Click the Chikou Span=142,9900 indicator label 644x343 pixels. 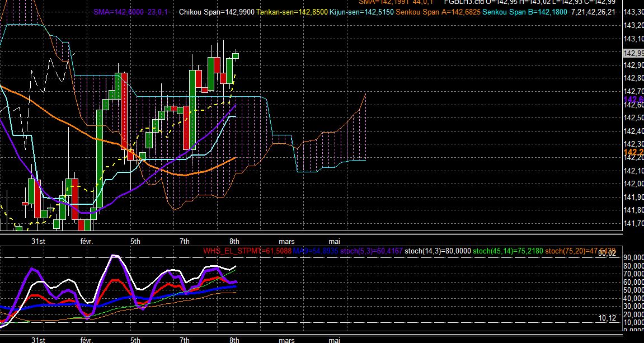click(217, 12)
